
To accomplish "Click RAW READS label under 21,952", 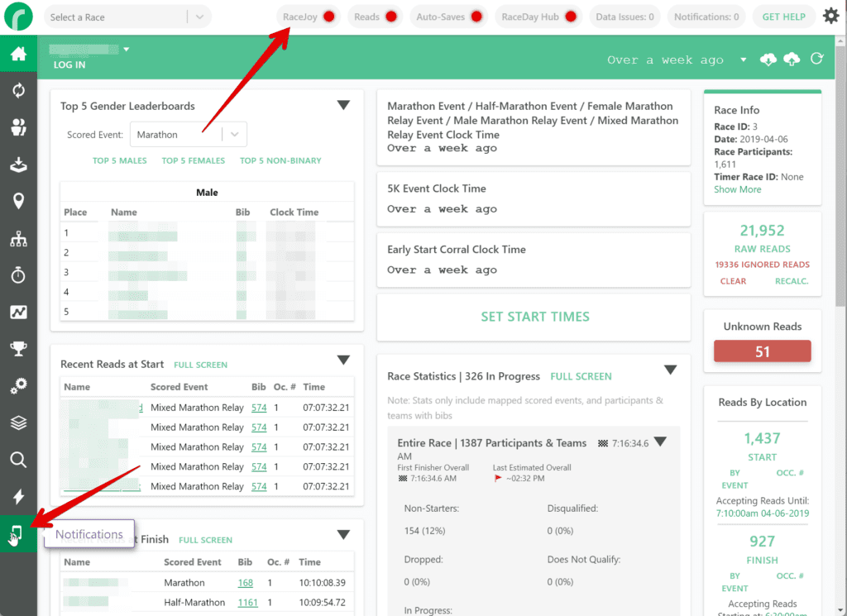I will pos(762,249).
